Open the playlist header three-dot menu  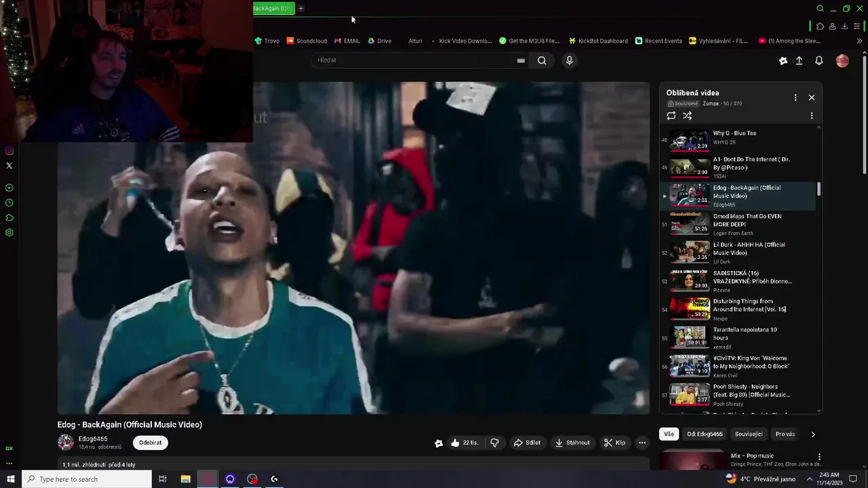(795, 98)
